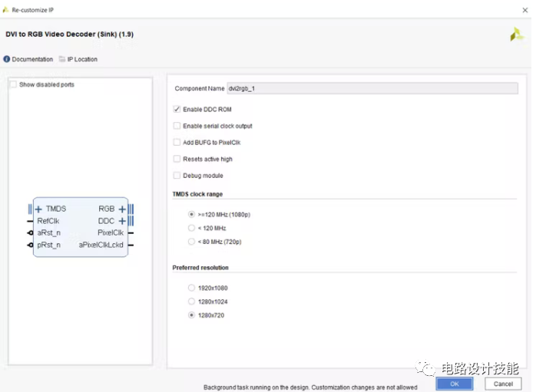536x392 pixels.
Task: Enable serial clock output checkbox
Action: [x=177, y=126]
